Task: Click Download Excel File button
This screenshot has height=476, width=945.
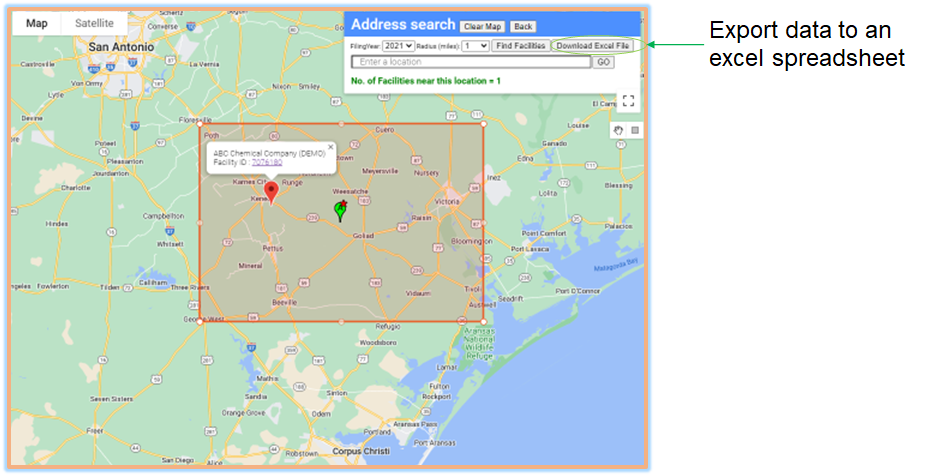Action: [x=593, y=46]
